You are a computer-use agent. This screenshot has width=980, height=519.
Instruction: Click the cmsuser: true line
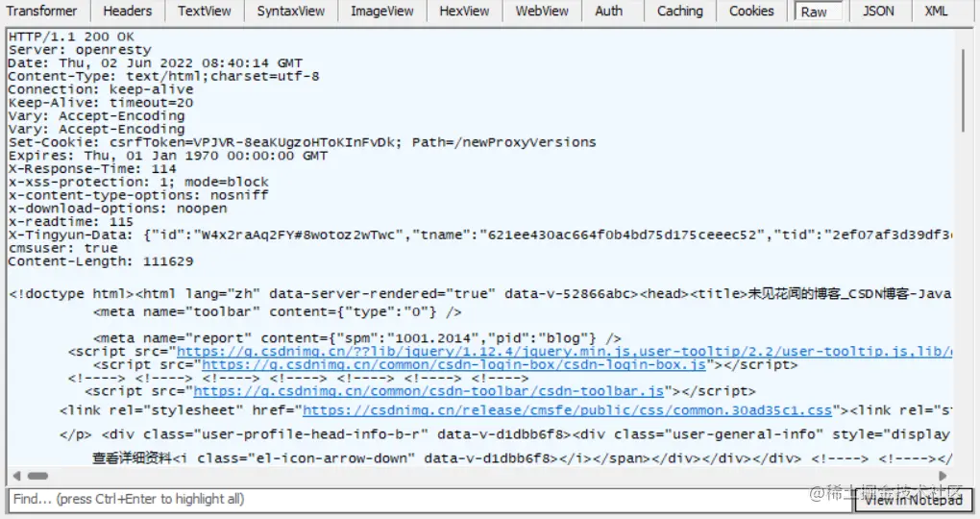(x=62, y=248)
